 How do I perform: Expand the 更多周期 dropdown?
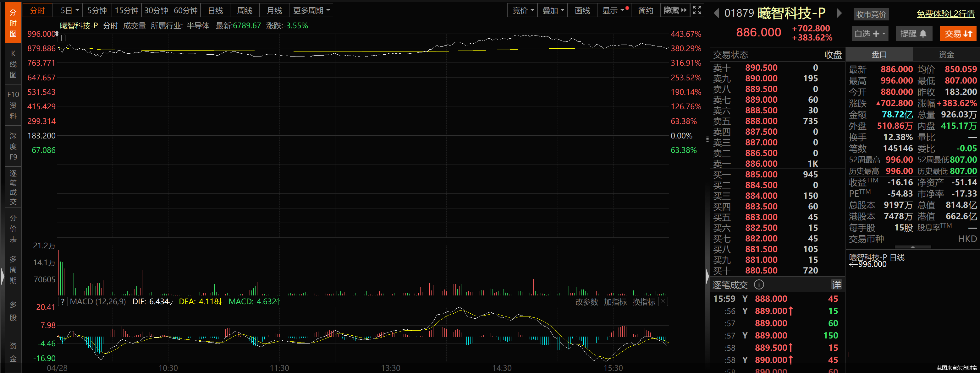pyautogui.click(x=311, y=10)
